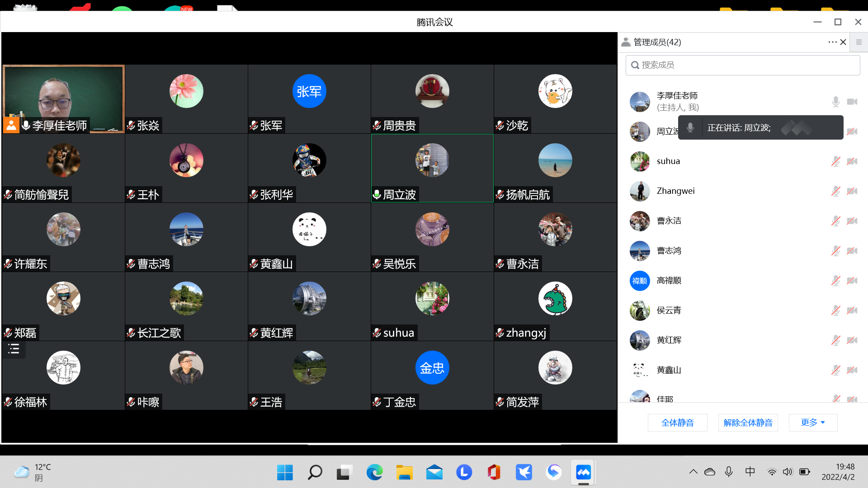Viewport: 868px width, 488px height.
Task: Click the 正在讲话 speaking indicator mic icon
Action: [x=690, y=127]
